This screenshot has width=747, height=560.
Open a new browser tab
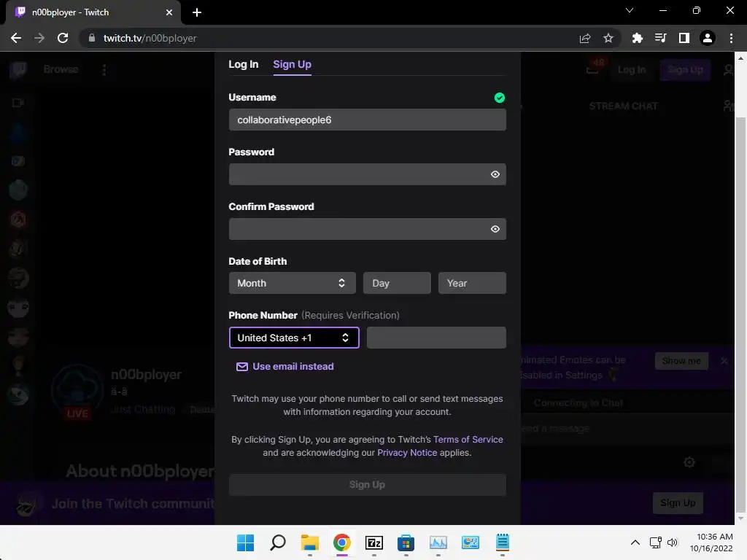(197, 12)
